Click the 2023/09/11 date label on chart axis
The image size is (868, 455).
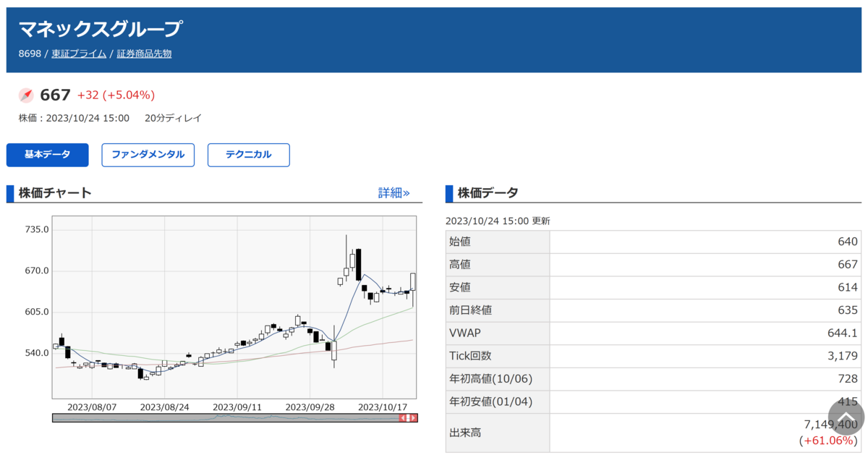[237, 407]
